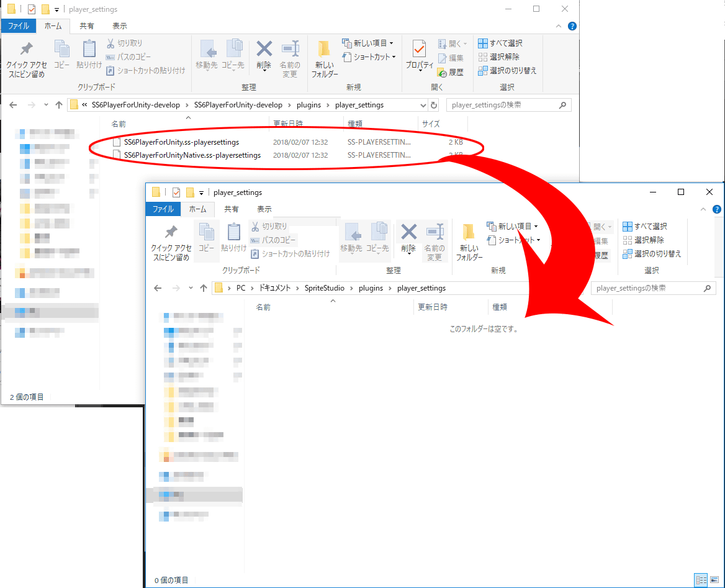Open ファイル tab in front window
The height and width of the screenshot is (588, 725).
[x=163, y=209]
